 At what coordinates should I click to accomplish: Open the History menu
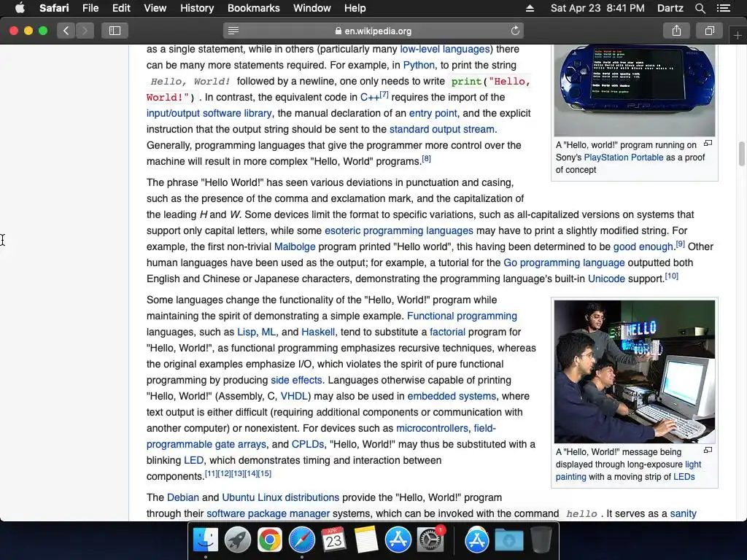tap(197, 8)
